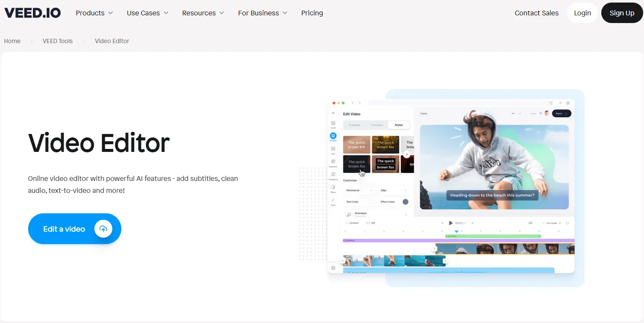644x323 pixels.
Task: Click Add Media in timeline toolbar
Action: (353, 223)
